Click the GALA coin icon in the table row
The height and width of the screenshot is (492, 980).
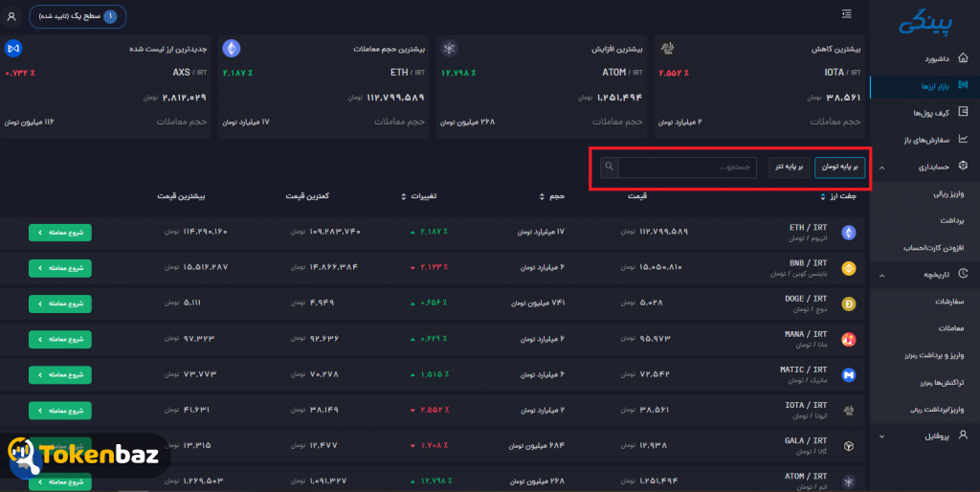[x=848, y=446]
